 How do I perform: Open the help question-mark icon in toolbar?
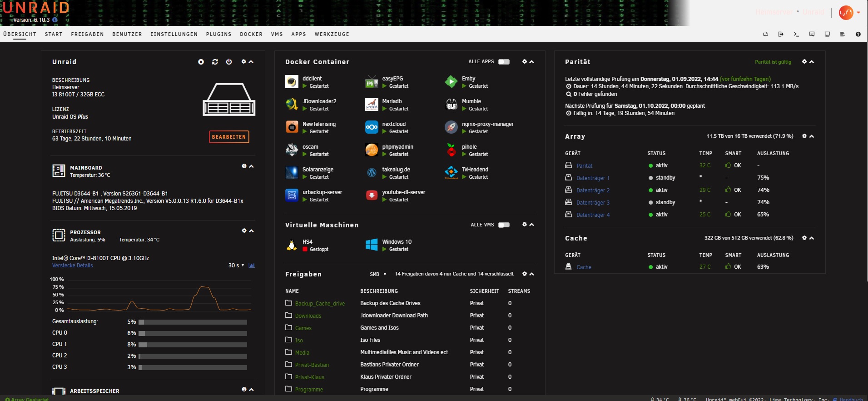858,34
